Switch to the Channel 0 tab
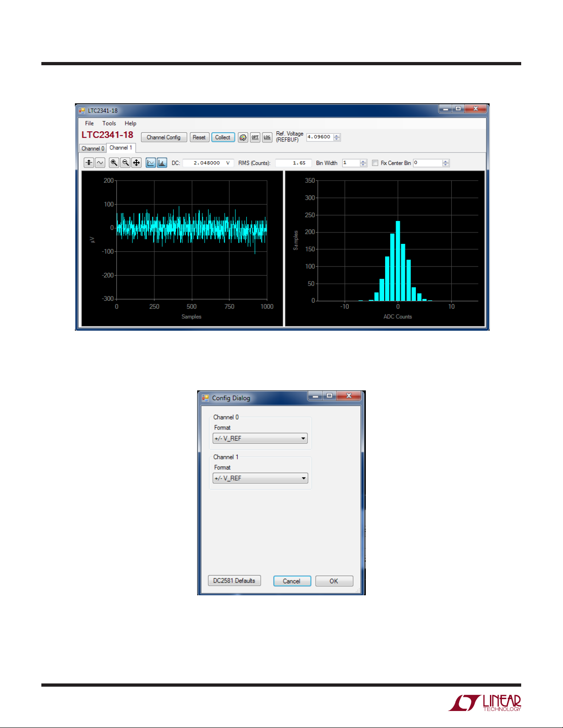The width and height of the screenshot is (563, 728). [x=93, y=148]
